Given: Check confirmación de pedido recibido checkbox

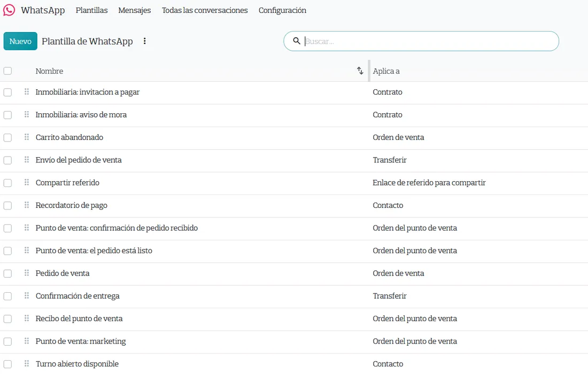Looking at the screenshot, I should 7,228.
